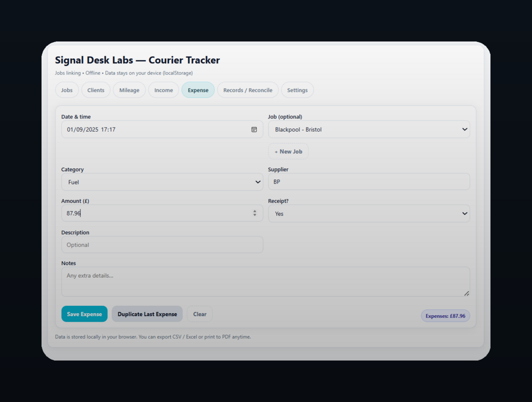Switch to the Jobs tab
Viewport: 532px width, 402px height.
tap(67, 90)
